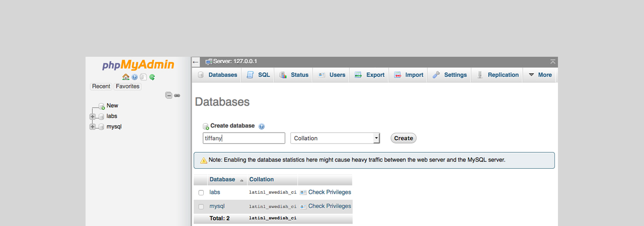Image resolution: width=644 pixels, height=226 pixels.
Task: Click the Create database cylinder icon
Action: pyautogui.click(x=206, y=127)
